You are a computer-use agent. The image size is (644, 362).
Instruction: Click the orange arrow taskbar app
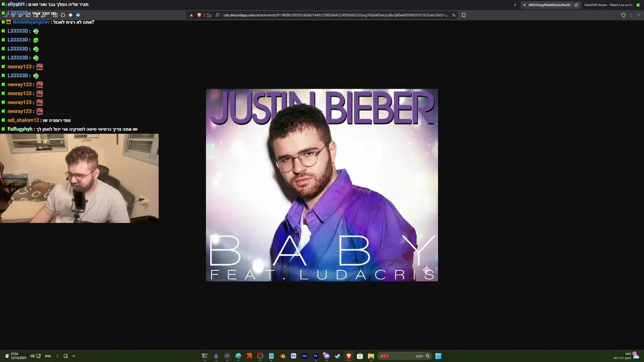[249, 356]
